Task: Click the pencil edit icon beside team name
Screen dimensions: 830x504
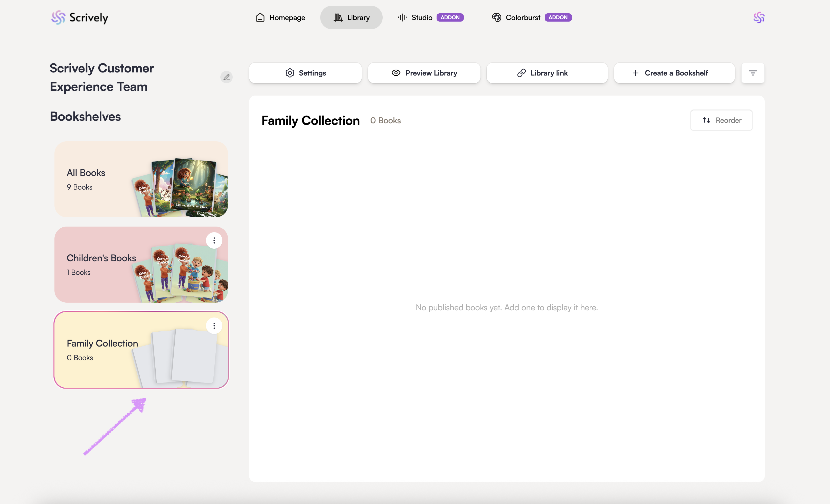Action: click(x=226, y=77)
